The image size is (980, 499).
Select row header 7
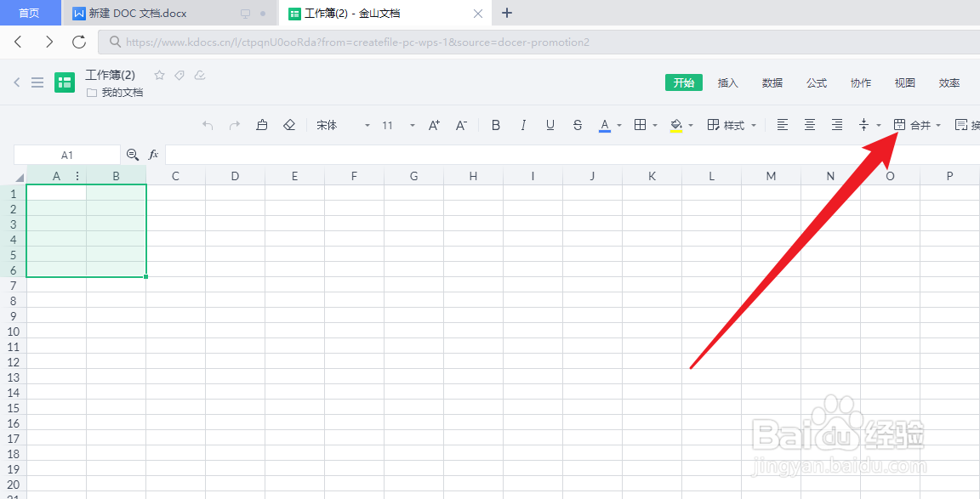[x=13, y=286]
